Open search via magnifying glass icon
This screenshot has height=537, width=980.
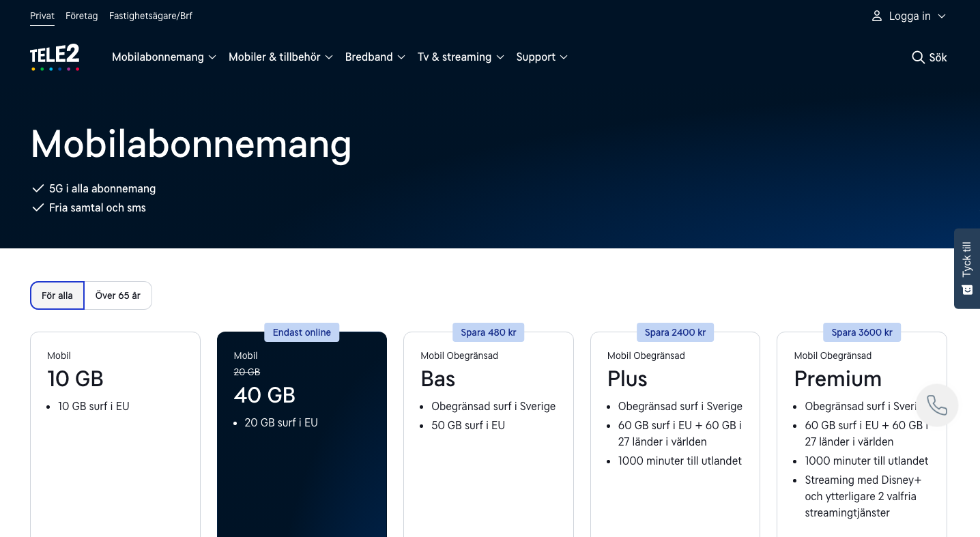pyautogui.click(x=918, y=57)
